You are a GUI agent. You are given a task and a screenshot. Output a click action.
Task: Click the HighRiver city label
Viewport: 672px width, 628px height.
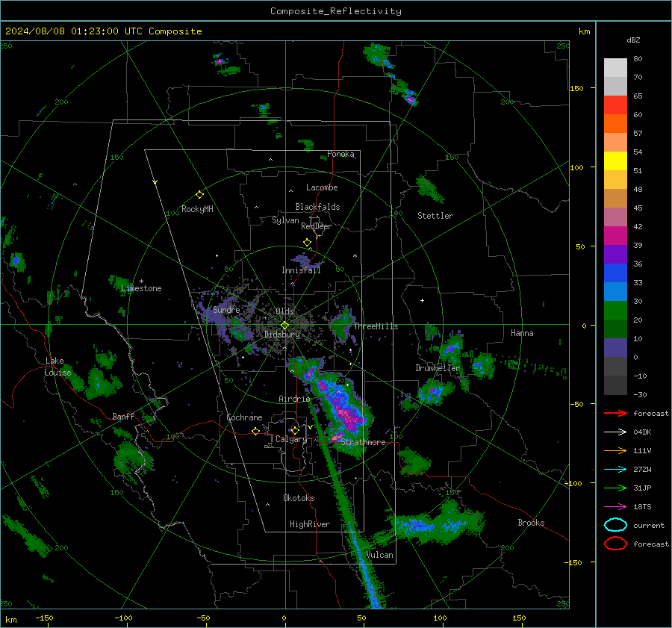click(x=310, y=524)
